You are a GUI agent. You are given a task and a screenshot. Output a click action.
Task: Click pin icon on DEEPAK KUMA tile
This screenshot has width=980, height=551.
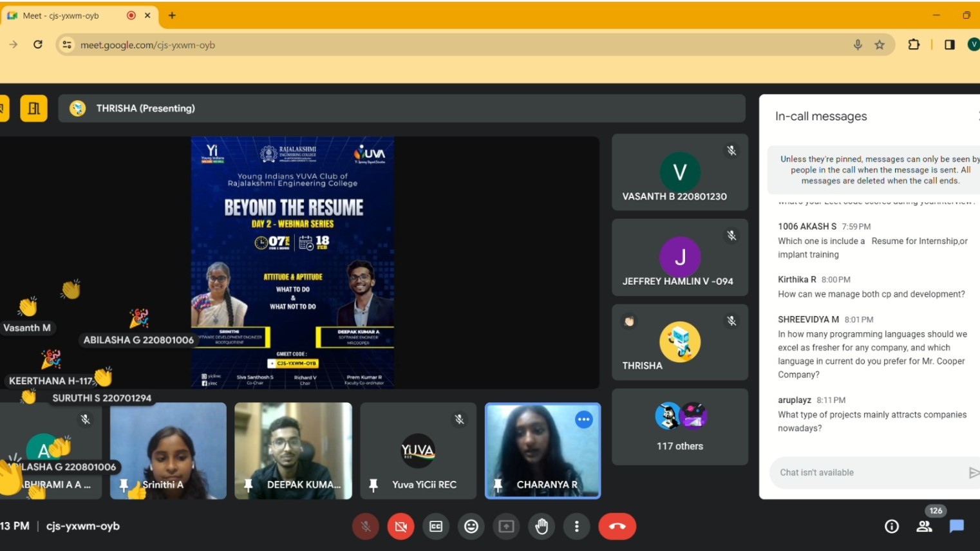coord(248,485)
